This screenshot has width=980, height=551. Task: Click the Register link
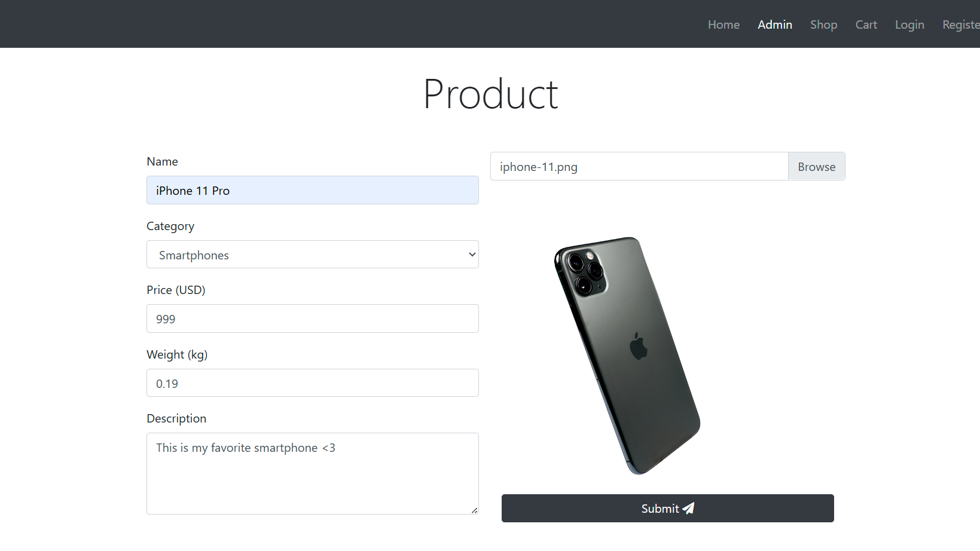[961, 25]
